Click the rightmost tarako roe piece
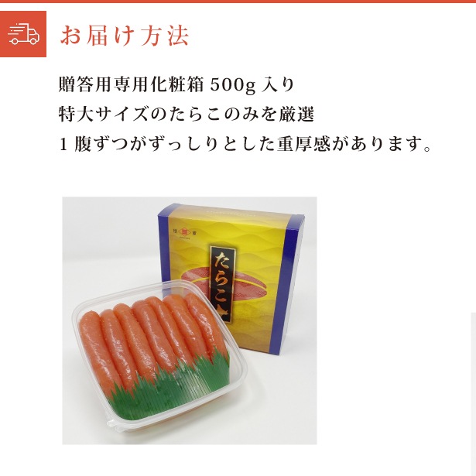Image resolution: width=476 pixels, height=476 pixels. click(206, 322)
